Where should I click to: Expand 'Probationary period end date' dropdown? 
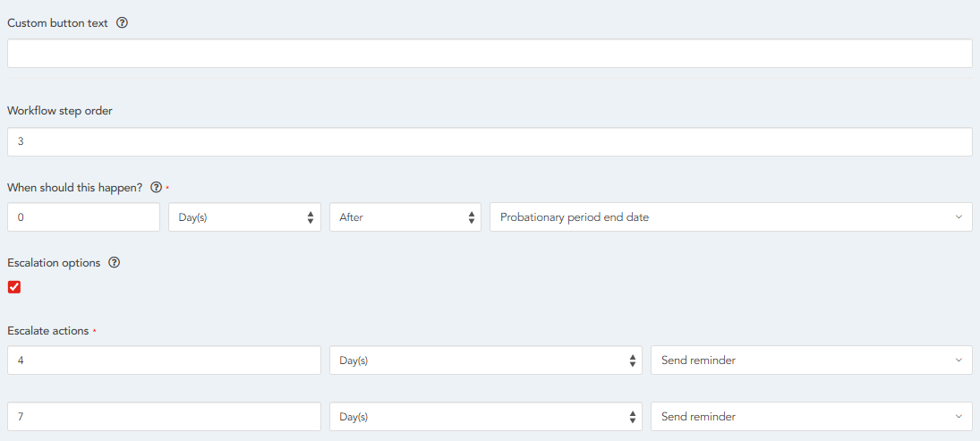730,217
